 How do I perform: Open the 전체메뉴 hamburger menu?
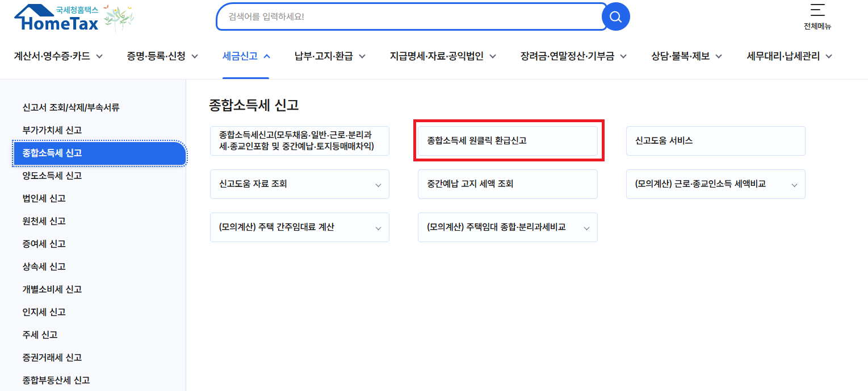pos(817,14)
